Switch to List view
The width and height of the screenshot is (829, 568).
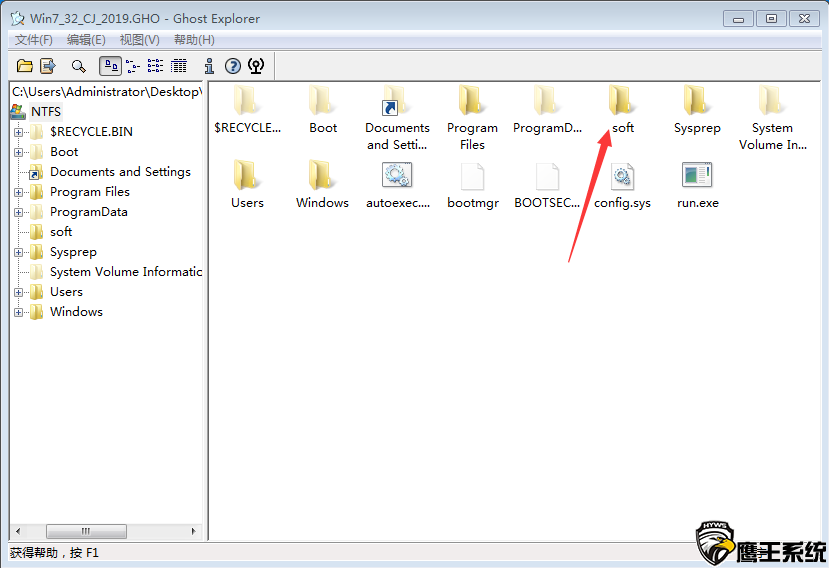pyautogui.click(x=155, y=66)
